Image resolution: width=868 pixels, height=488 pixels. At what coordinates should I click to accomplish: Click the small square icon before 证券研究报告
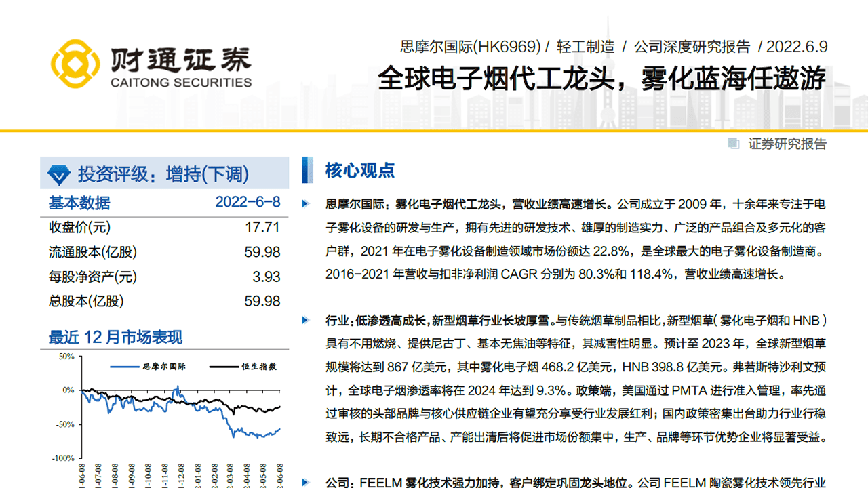(733, 144)
